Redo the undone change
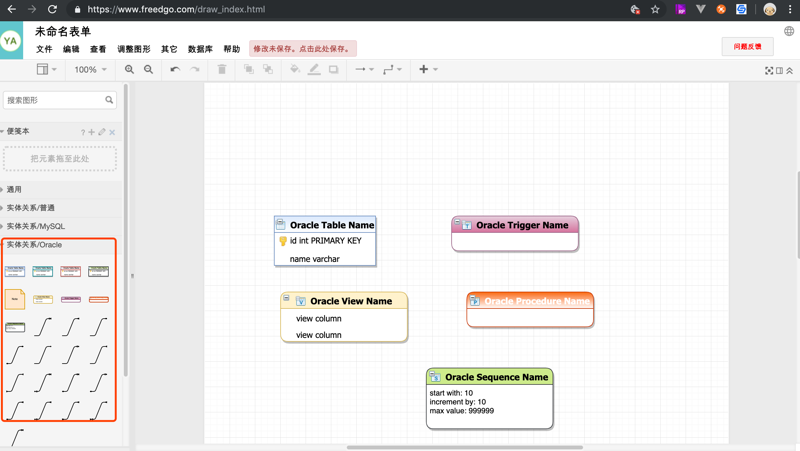The width and height of the screenshot is (800, 451). tap(195, 69)
